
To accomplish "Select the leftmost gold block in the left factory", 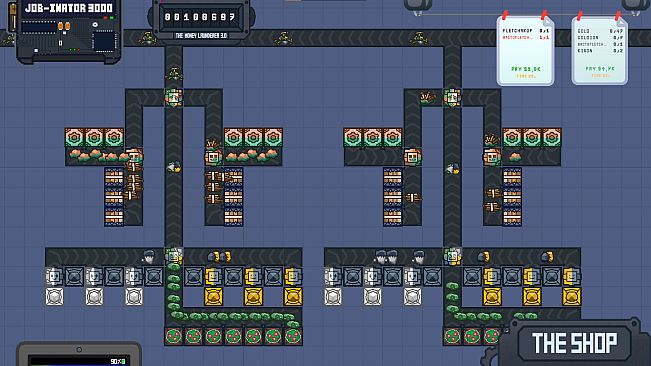I will pos(213,297).
